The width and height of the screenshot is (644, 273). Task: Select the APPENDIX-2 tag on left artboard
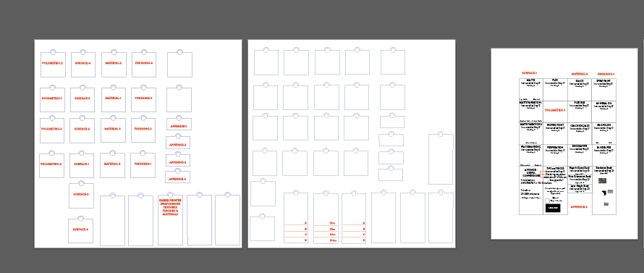(x=177, y=145)
